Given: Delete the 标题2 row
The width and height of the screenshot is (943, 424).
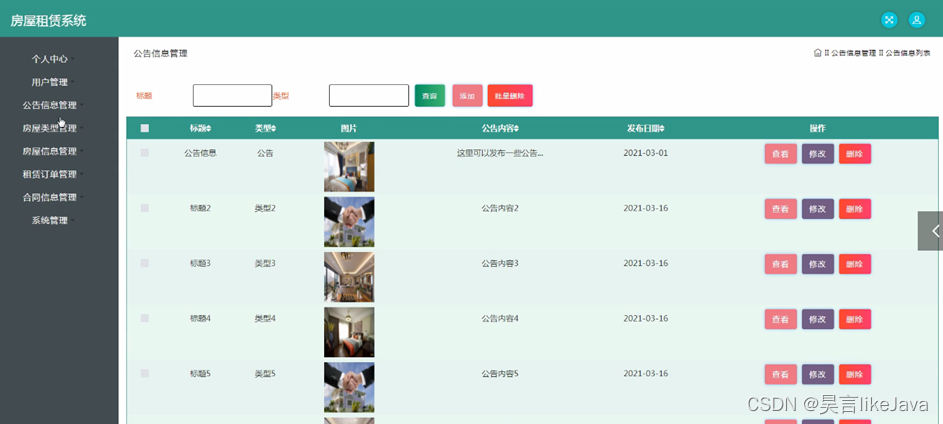Looking at the screenshot, I should (855, 209).
